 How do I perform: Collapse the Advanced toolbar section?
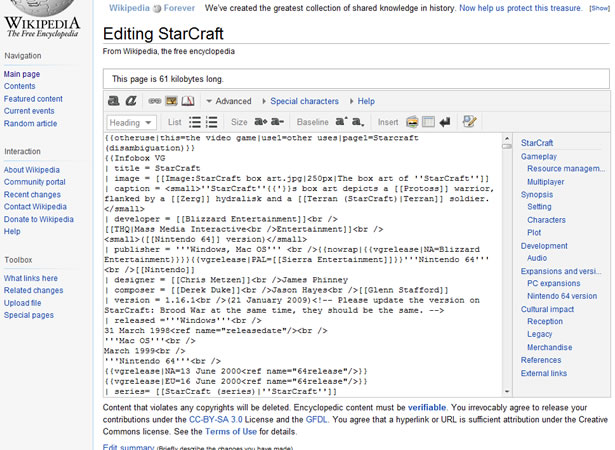(x=229, y=101)
